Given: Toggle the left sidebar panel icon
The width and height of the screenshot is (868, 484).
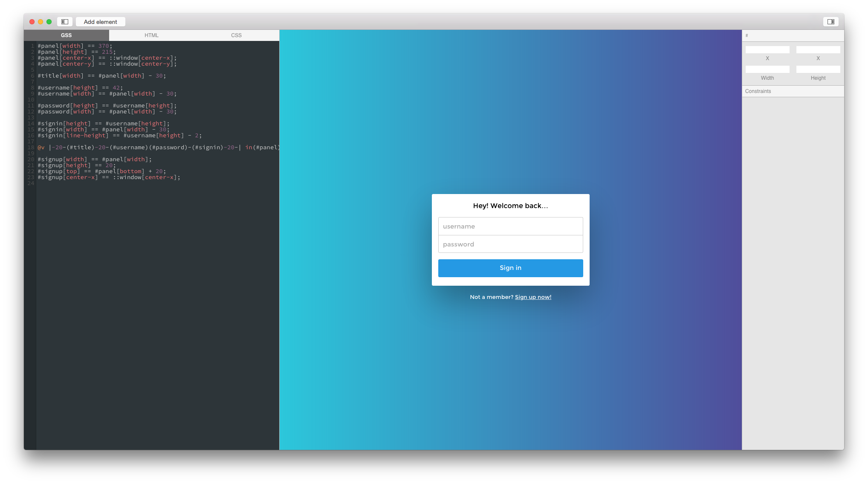Looking at the screenshot, I should [65, 22].
